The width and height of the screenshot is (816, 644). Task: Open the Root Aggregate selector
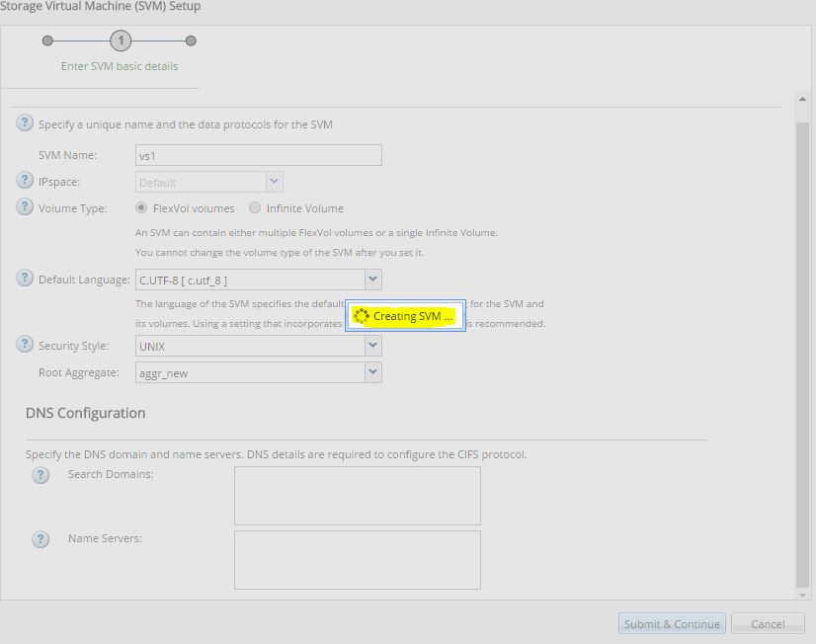pos(370,371)
